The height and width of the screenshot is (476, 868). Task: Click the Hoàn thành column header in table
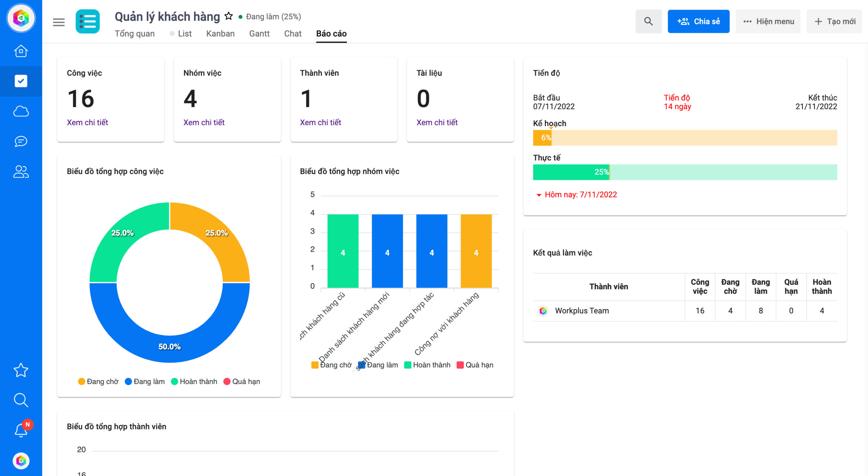coord(822,287)
